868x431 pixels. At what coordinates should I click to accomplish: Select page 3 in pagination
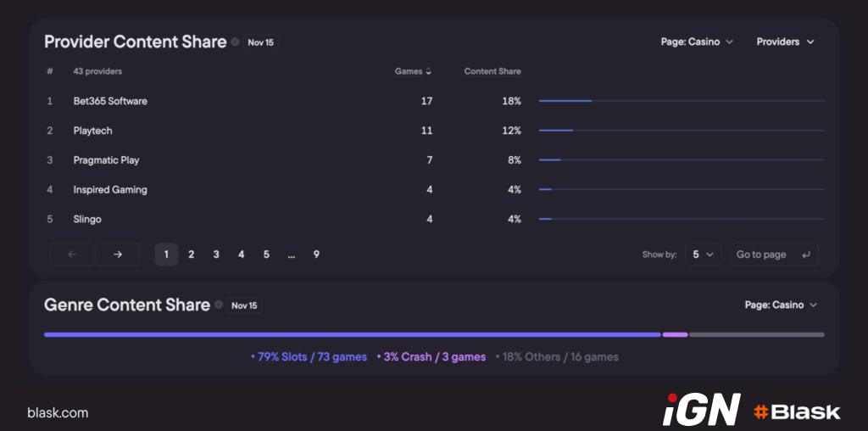(x=216, y=255)
